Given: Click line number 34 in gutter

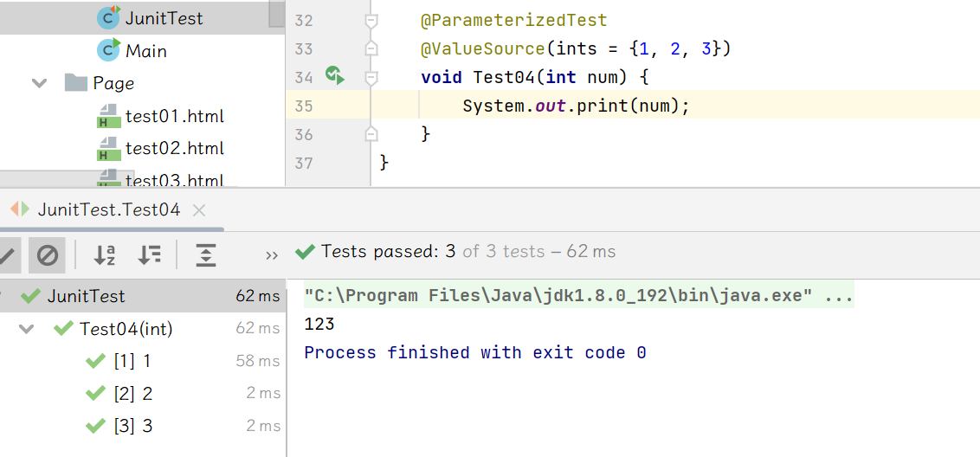Looking at the screenshot, I should tap(303, 78).
